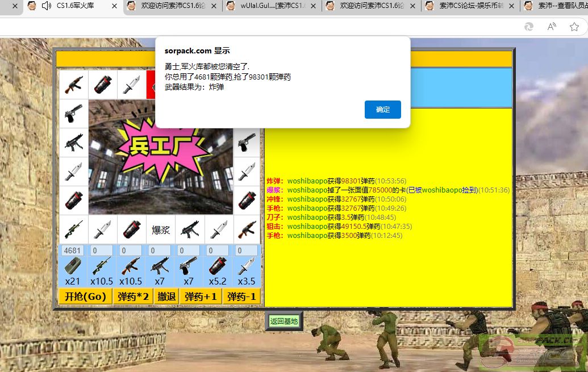Image resolution: width=588 pixels, height=372 pixels.
Task: Click the pistol tile in board's right column
Action: coord(247,143)
